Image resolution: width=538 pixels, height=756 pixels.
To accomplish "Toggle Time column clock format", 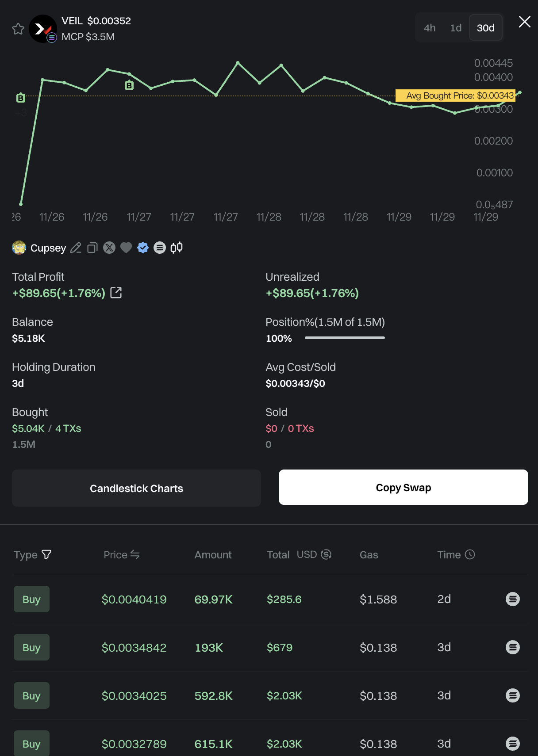I will (470, 554).
